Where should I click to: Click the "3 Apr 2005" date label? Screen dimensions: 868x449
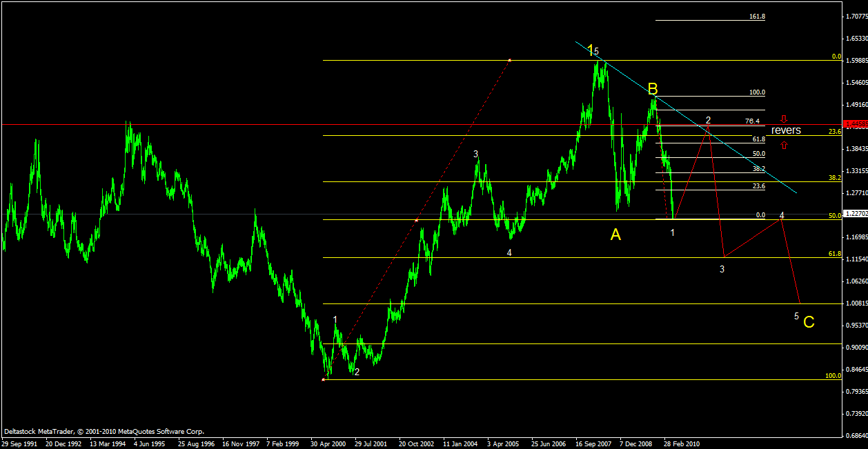click(504, 443)
